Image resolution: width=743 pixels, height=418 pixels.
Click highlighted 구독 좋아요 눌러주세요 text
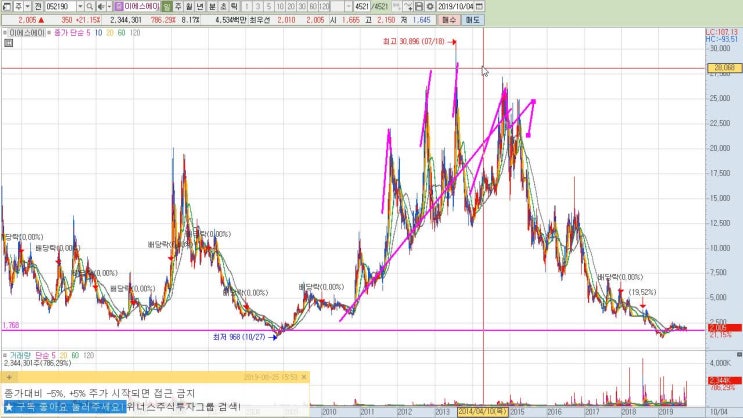(65, 407)
